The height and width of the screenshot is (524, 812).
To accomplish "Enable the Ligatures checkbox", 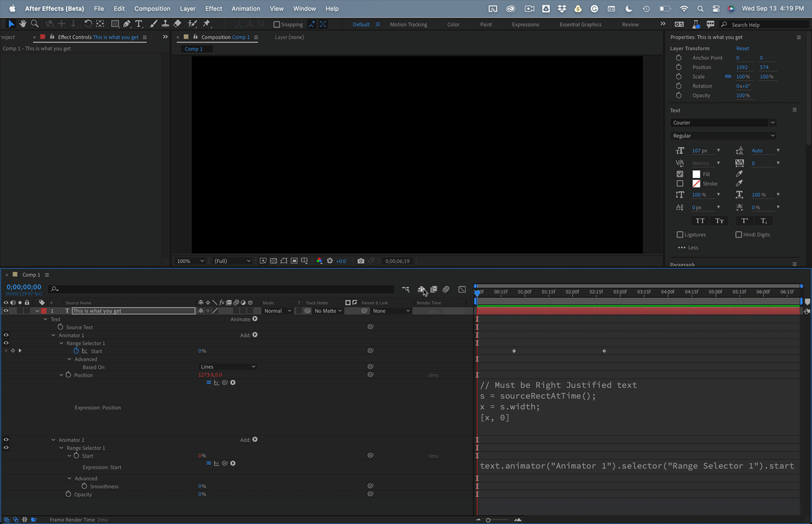I will pos(680,234).
